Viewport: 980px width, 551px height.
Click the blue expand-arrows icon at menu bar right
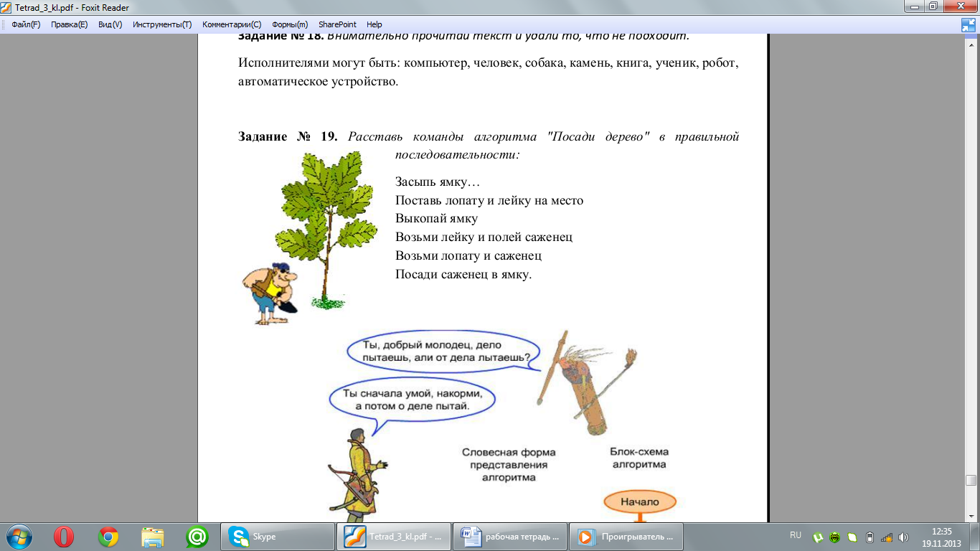(x=969, y=25)
